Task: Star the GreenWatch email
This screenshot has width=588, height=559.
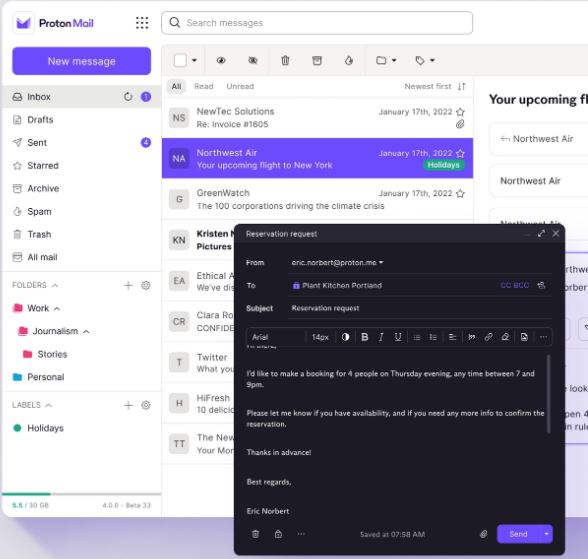Action: point(460,193)
